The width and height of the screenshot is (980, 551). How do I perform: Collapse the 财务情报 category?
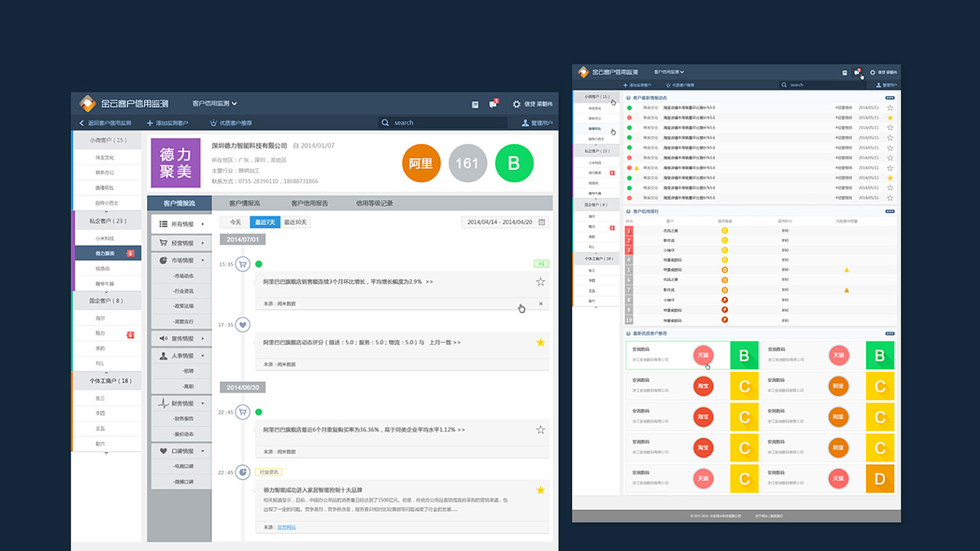tap(181, 403)
